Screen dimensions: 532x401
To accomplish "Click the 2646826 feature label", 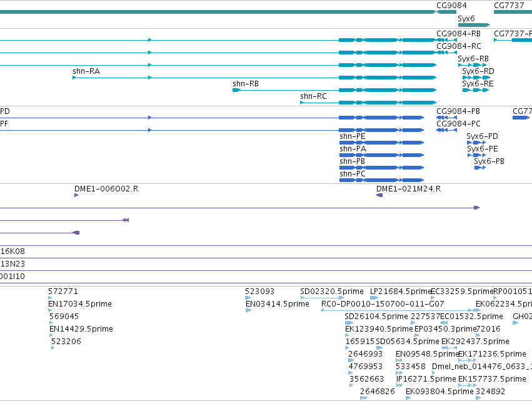I will point(378,392).
